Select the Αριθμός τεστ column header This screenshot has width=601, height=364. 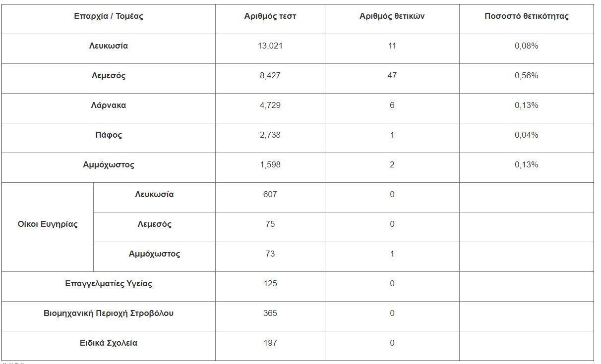(x=270, y=16)
